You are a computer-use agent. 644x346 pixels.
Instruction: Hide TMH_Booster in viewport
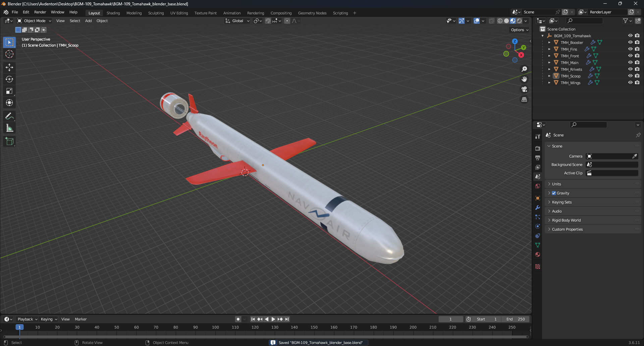(x=630, y=42)
